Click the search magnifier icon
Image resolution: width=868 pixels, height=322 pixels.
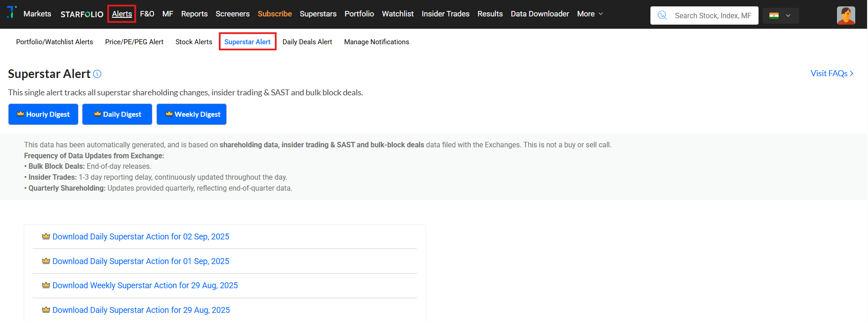(x=662, y=16)
